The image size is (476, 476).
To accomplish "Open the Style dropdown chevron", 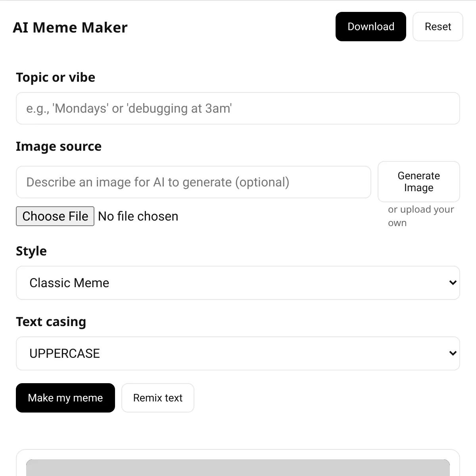I will (x=453, y=283).
